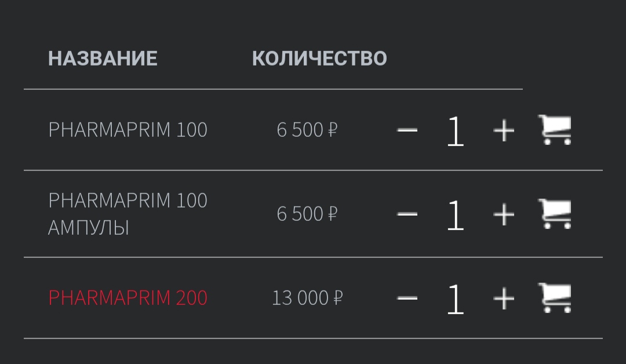Screen dimensions: 626x364
Task: Click the 13 000 ₽ price
Action: tap(307, 298)
